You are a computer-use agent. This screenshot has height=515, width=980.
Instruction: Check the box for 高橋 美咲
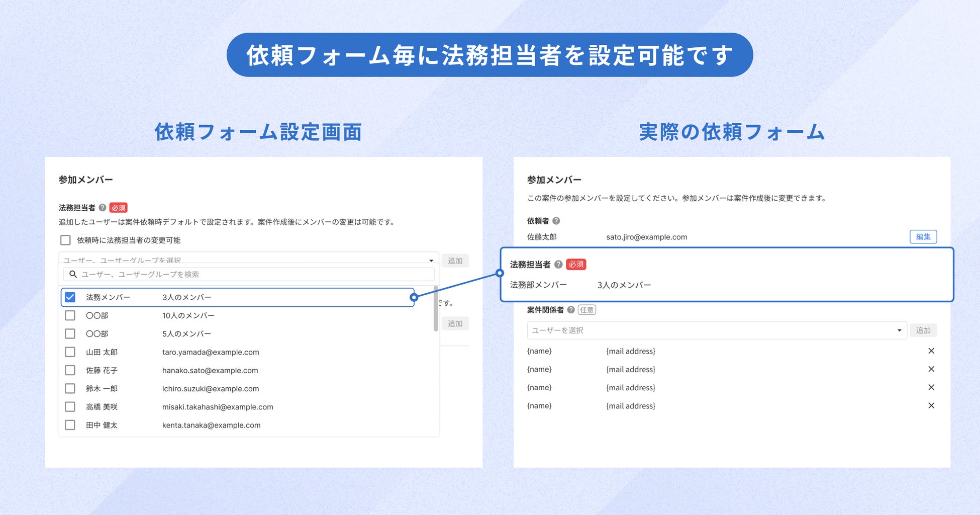click(x=70, y=407)
